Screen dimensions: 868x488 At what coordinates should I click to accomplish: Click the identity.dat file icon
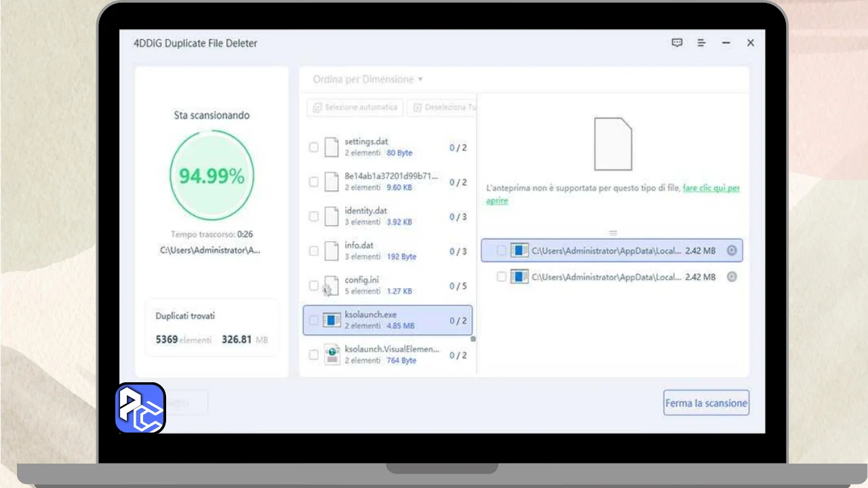point(331,216)
